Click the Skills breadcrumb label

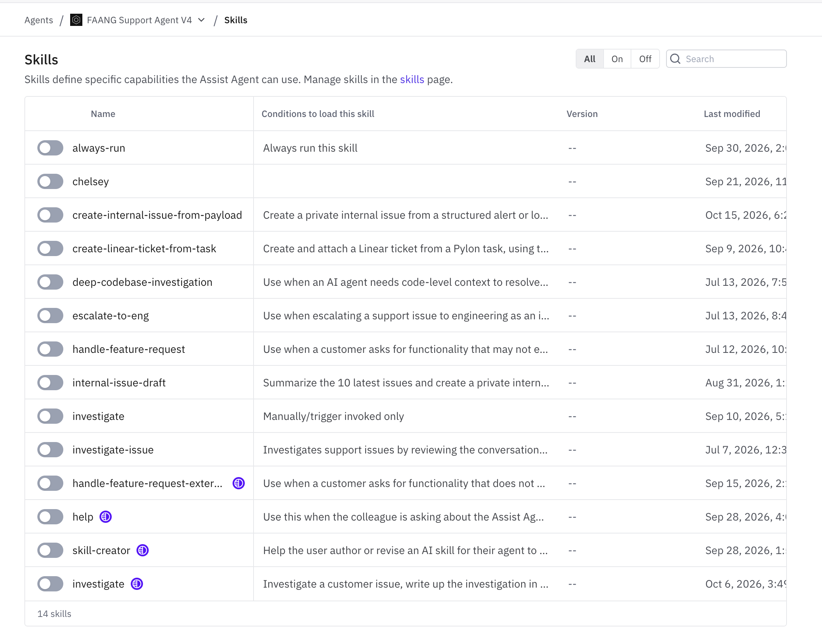(x=236, y=20)
